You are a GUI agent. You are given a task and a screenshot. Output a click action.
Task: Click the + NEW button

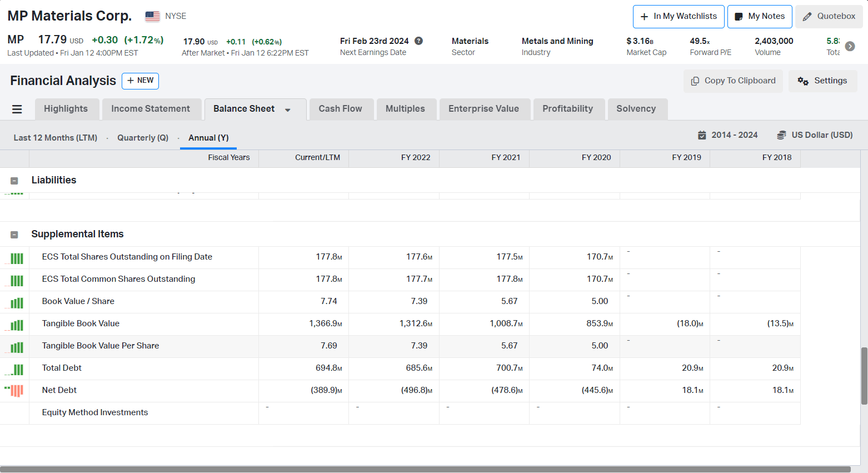click(140, 81)
